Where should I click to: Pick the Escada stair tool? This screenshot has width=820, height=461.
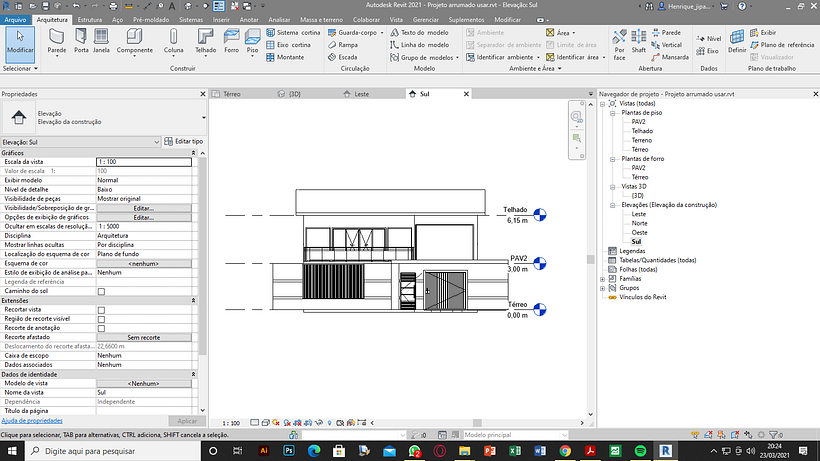tap(342, 58)
